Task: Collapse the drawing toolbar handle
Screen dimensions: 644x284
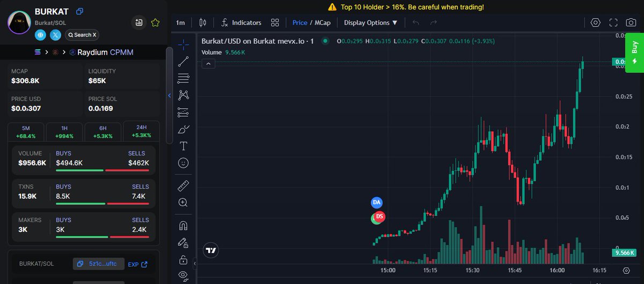Action: click(194, 263)
